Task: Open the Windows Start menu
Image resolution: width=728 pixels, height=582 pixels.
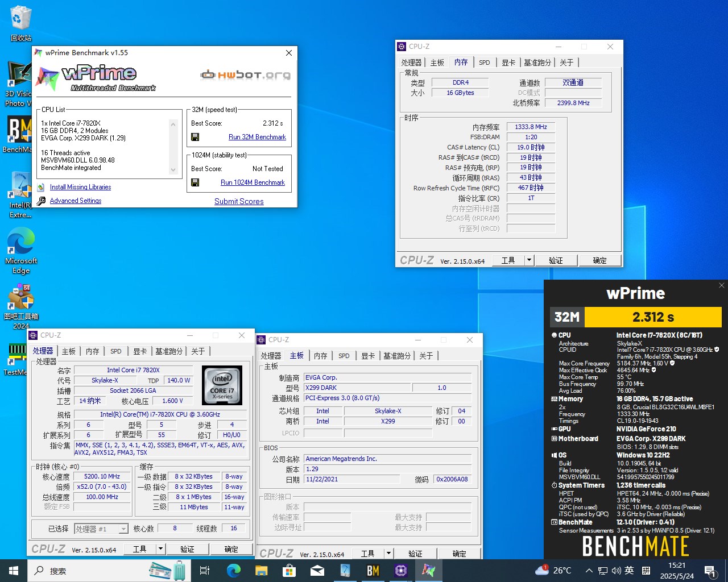Action: pos(14,571)
